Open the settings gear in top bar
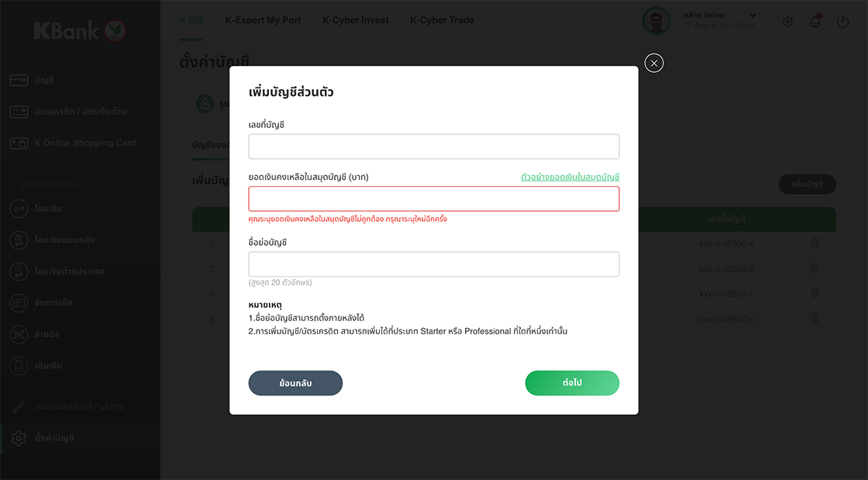This screenshot has width=868, height=480. pyautogui.click(x=787, y=22)
